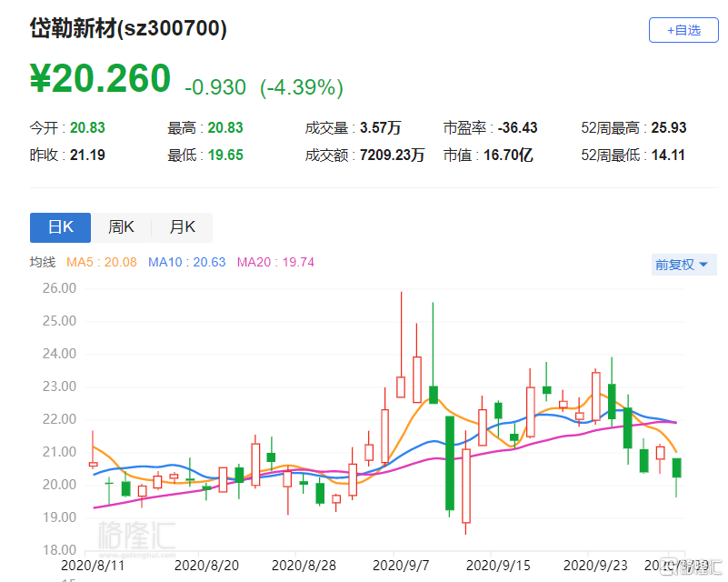Click the +自选 add to watchlist button
Image resolution: width=728 pixels, height=582 pixels.
[683, 29]
